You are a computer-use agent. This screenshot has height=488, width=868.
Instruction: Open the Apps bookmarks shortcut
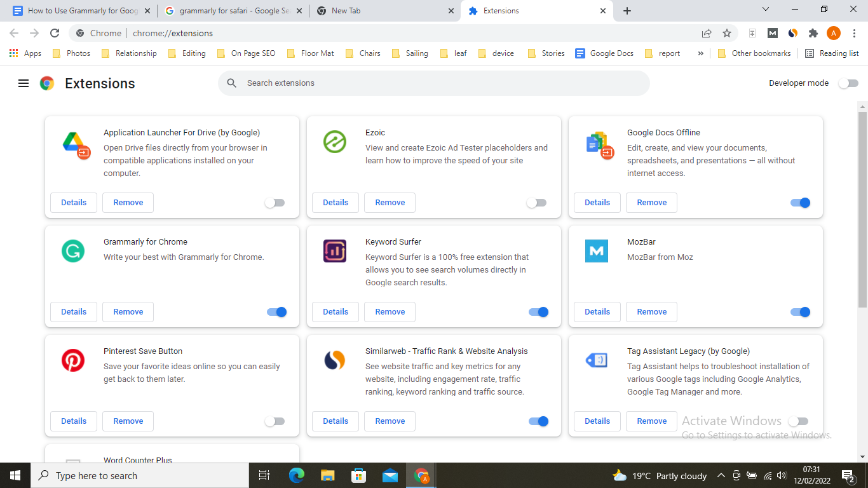coord(25,53)
